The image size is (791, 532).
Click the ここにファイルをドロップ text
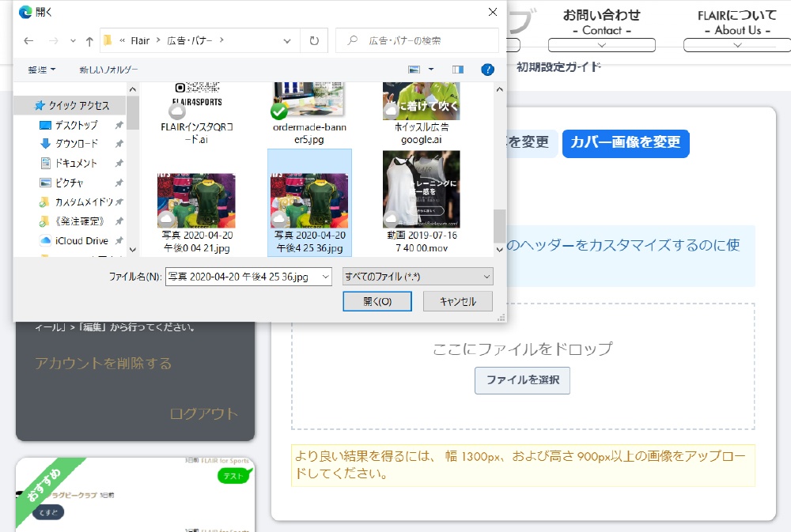point(523,349)
